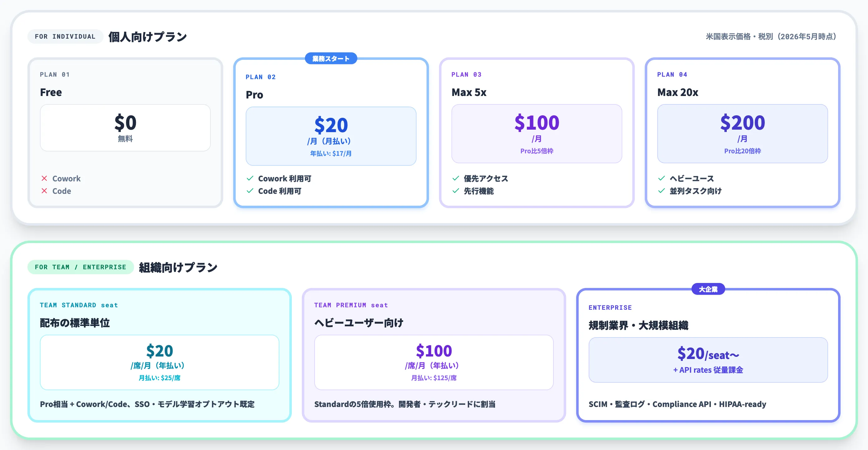Image resolution: width=868 pixels, height=450 pixels.
Task: Click the ENTERPRISE label
Action: click(610, 308)
